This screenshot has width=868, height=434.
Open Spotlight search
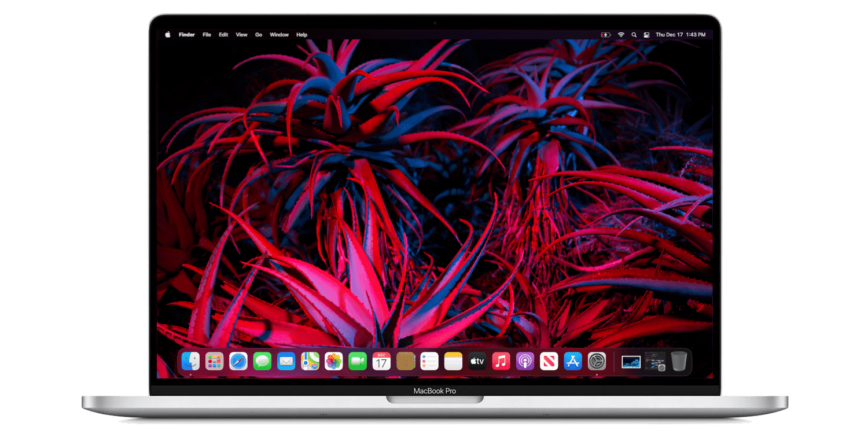(634, 35)
